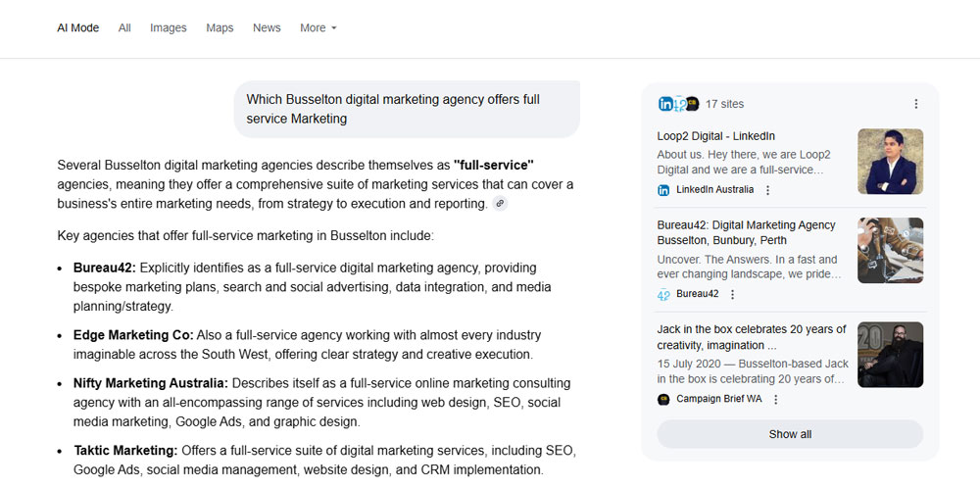Image resolution: width=980 pixels, height=489 pixels.
Task: Click the Loop2 Digital man portrait thumbnail
Action: (890, 162)
